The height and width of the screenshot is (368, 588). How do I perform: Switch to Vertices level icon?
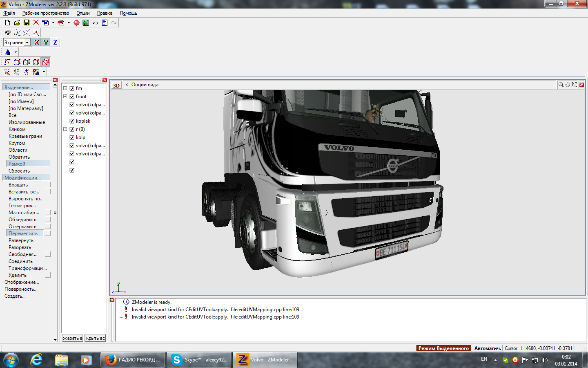[x=7, y=62]
